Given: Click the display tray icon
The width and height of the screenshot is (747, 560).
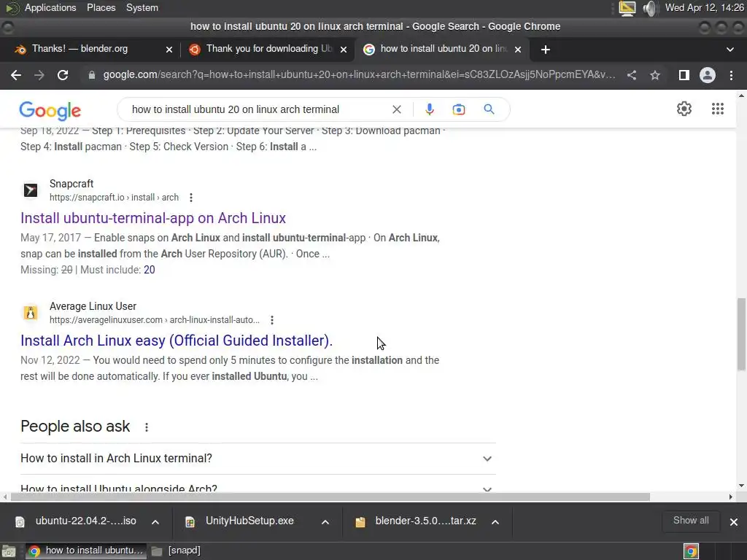Looking at the screenshot, I should click(x=627, y=8).
